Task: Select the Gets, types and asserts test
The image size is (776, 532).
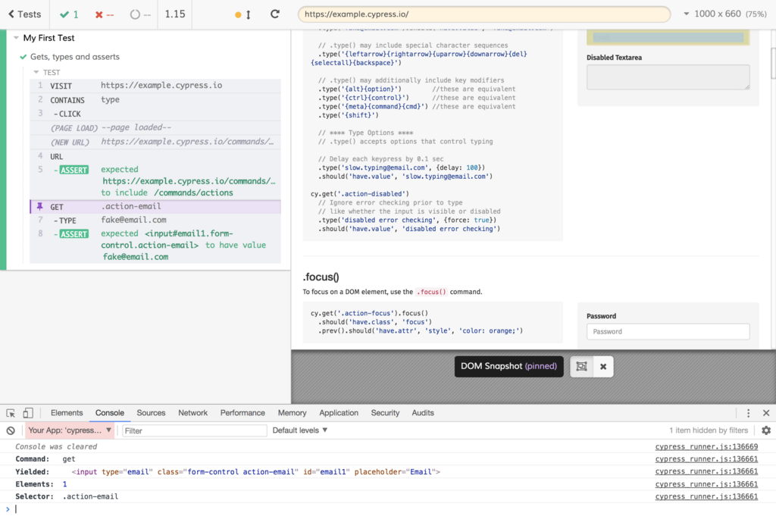Action: click(x=75, y=56)
